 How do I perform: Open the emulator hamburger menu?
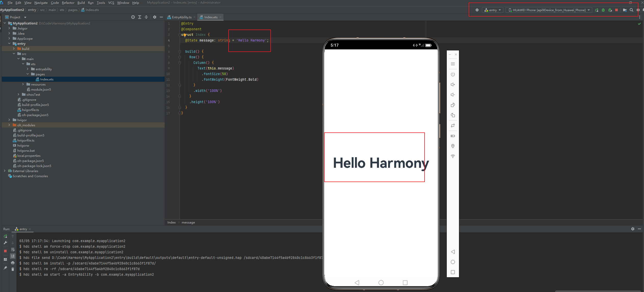pos(453,64)
